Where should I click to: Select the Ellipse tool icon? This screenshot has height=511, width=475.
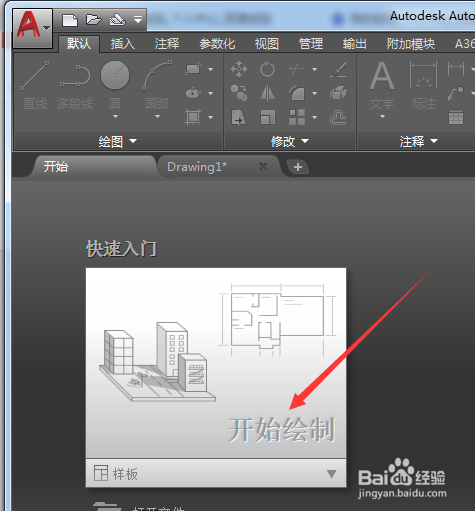193,93
